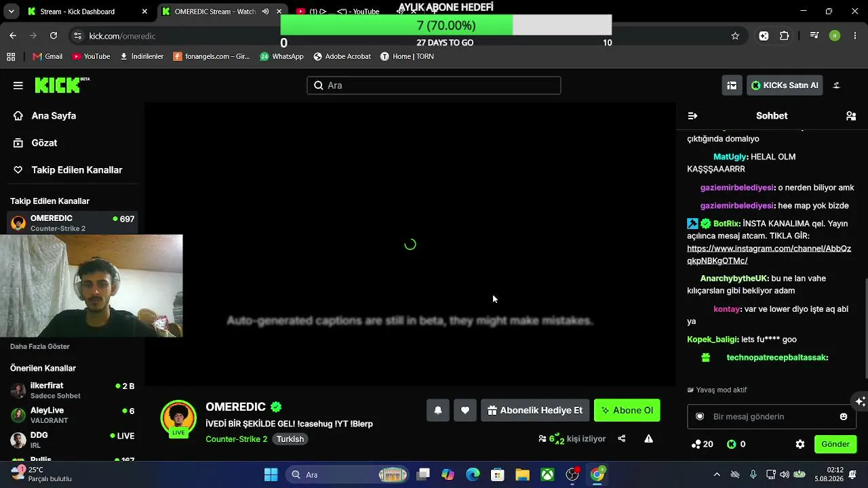Open WhatsApp bookmark
The height and width of the screenshot is (488, 868).
point(281,56)
